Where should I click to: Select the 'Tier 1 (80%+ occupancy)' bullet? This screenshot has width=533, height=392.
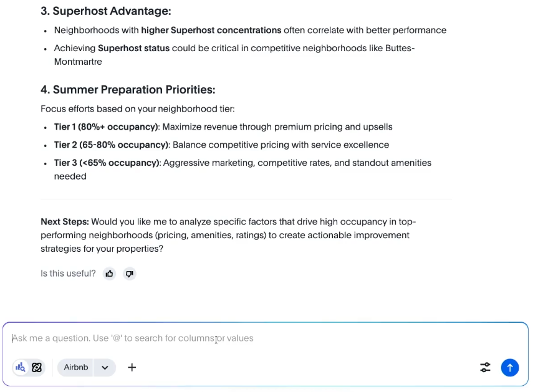point(106,127)
